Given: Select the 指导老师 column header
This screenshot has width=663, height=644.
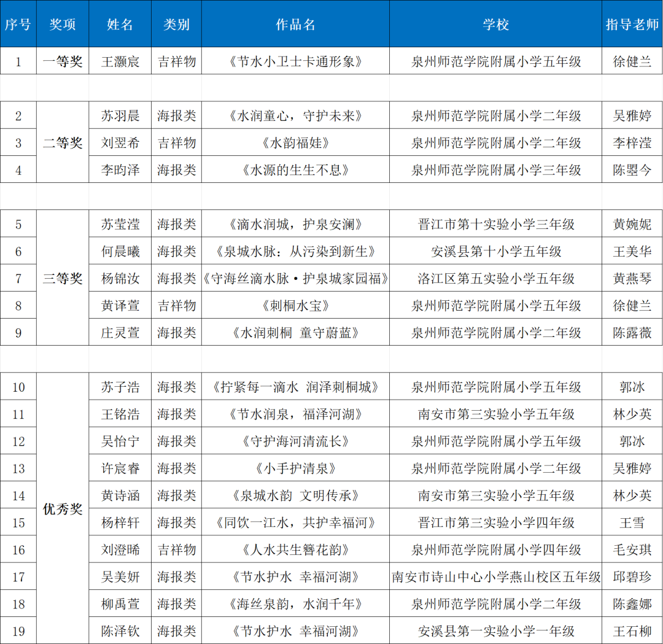Looking at the screenshot, I should [632, 24].
